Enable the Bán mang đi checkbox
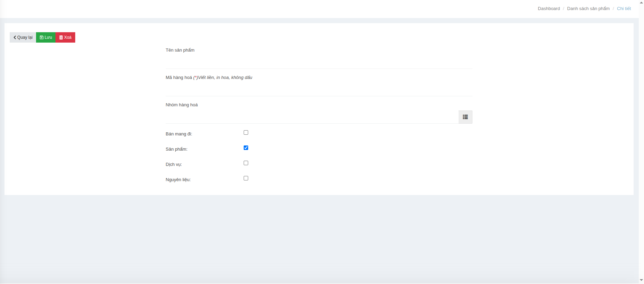The width and height of the screenshot is (644, 284). (x=246, y=133)
